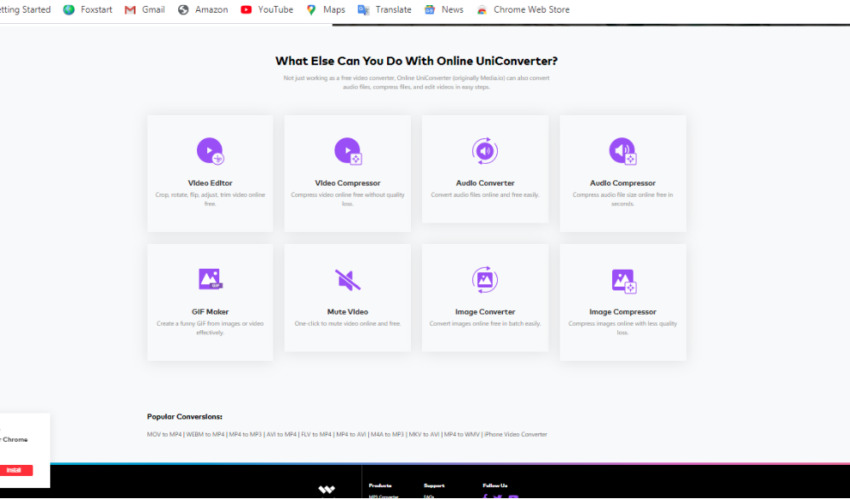Click the Wondershare logo in footer

tap(326, 490)
